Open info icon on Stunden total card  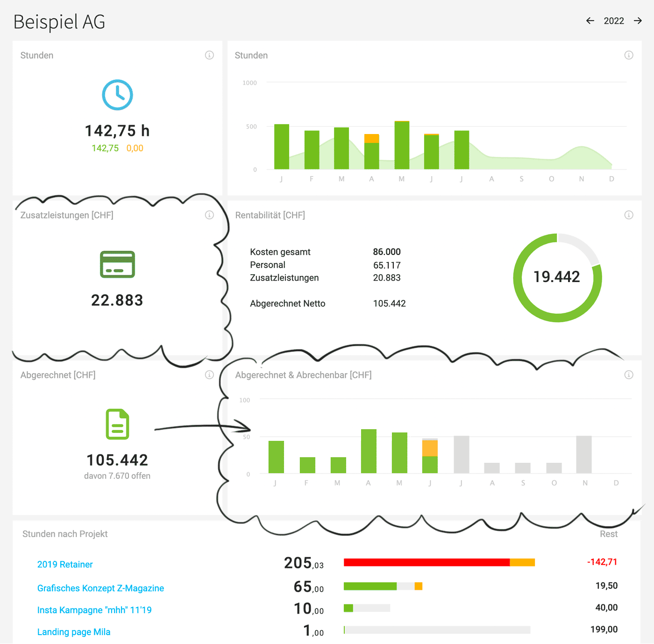209,55
